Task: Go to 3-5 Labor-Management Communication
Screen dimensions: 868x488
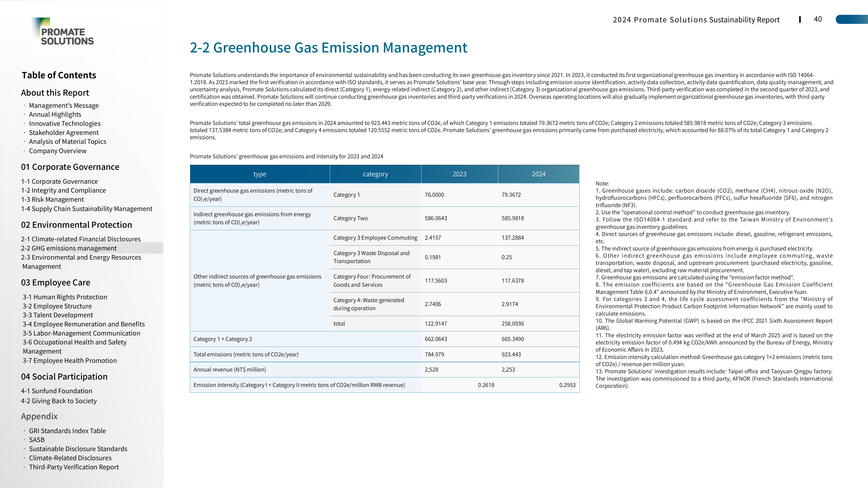Action: pos(82,333)
